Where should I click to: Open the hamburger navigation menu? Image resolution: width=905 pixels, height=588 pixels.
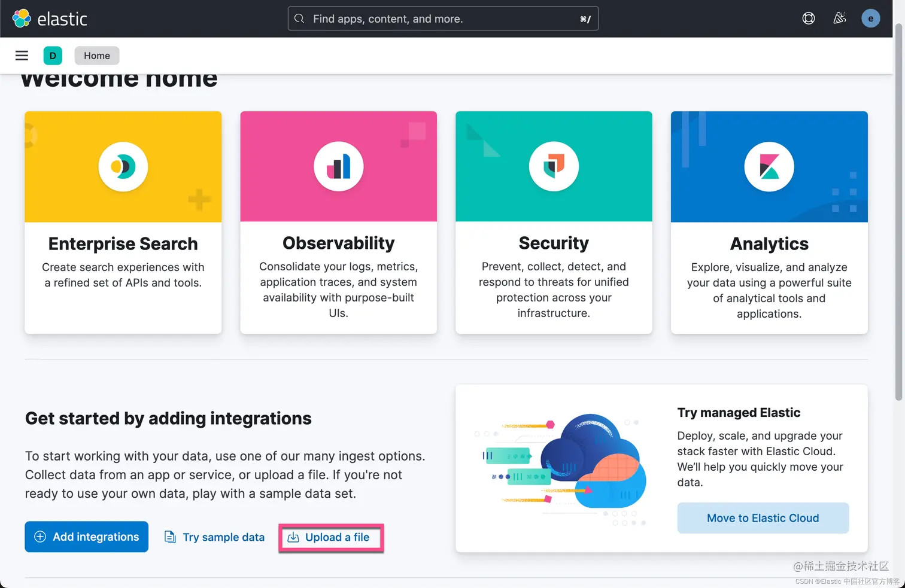(22, 56)
